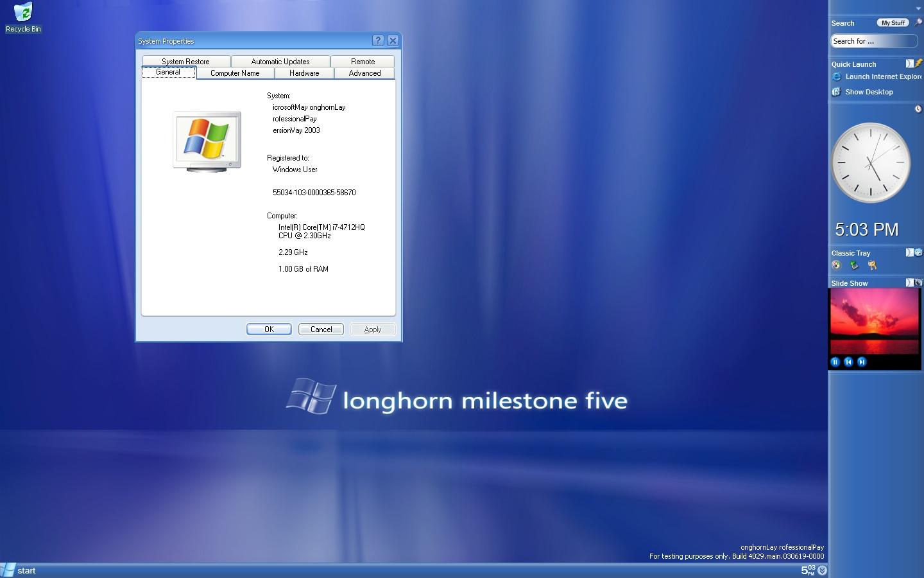Screen dimensions: 924x578
Task: Click the Classic Tray tile icon at header right
Action: pyautogui.click(x=919, y=252)
